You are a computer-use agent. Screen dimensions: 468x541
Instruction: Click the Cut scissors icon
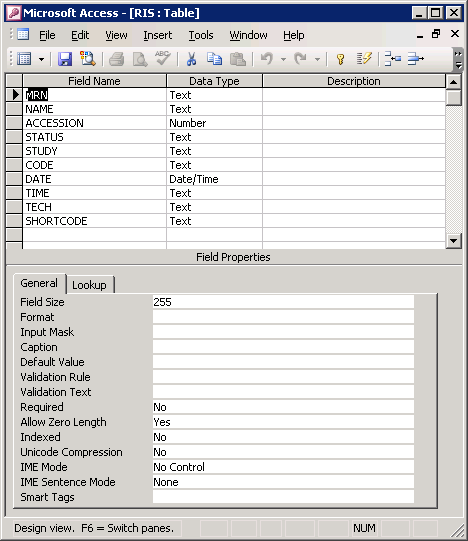[191, 59]
